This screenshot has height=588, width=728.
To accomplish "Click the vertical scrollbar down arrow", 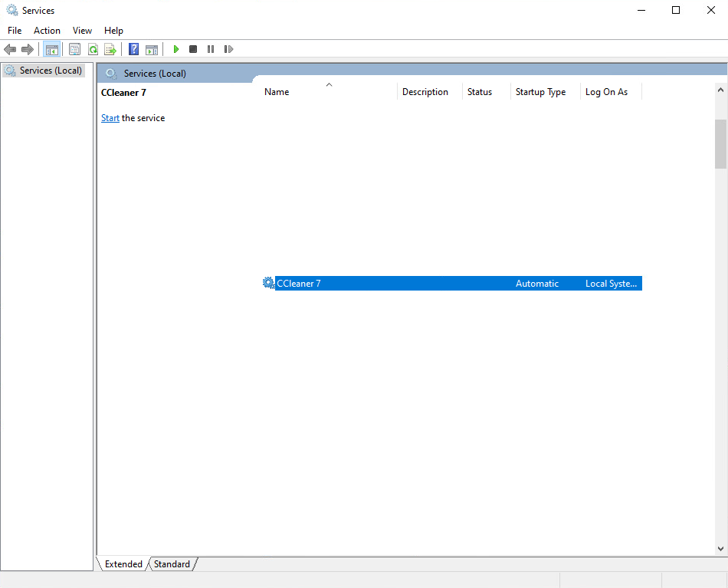I will tap(720, 549).
